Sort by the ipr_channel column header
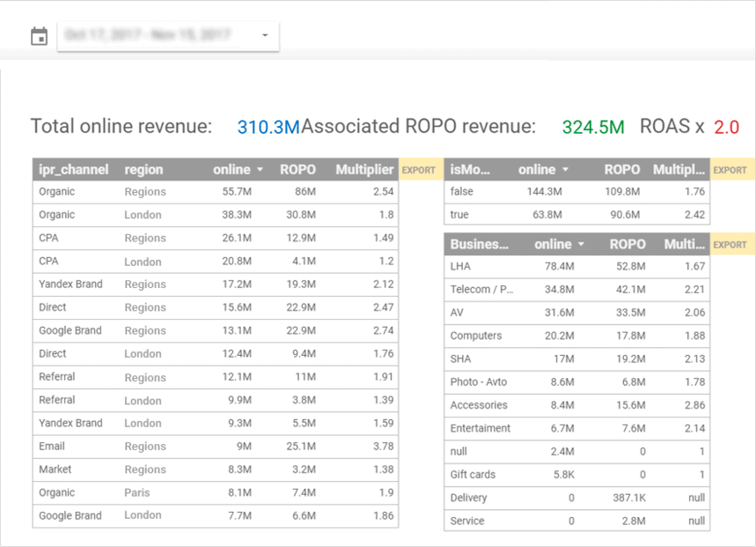The image size is (756, 547). tap(73, 170)
